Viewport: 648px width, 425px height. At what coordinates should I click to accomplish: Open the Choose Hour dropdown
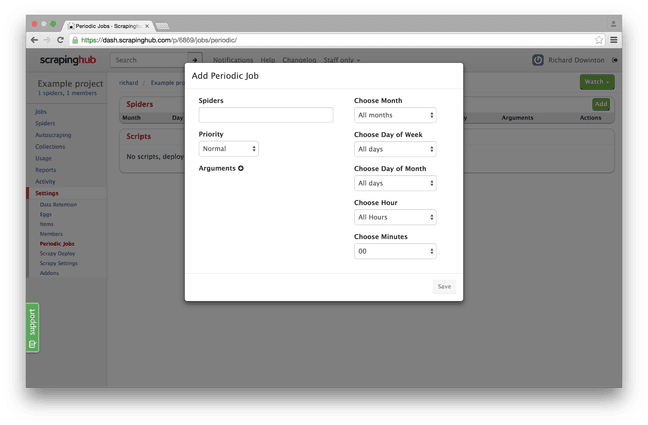(395, 217)
